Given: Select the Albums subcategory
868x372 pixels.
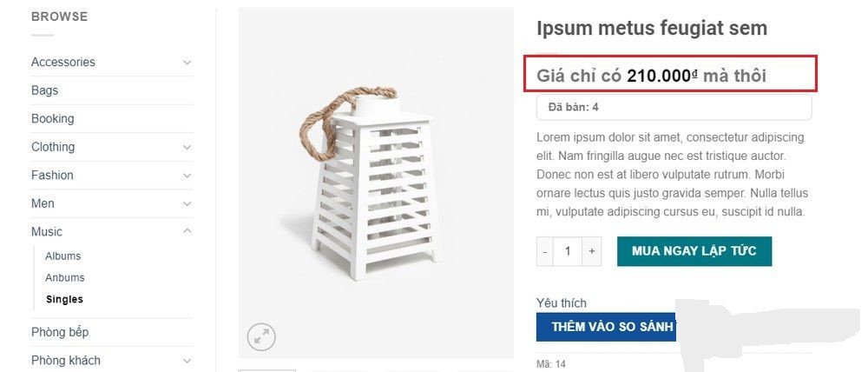Looking at the screenshot, I should [63, 256].
